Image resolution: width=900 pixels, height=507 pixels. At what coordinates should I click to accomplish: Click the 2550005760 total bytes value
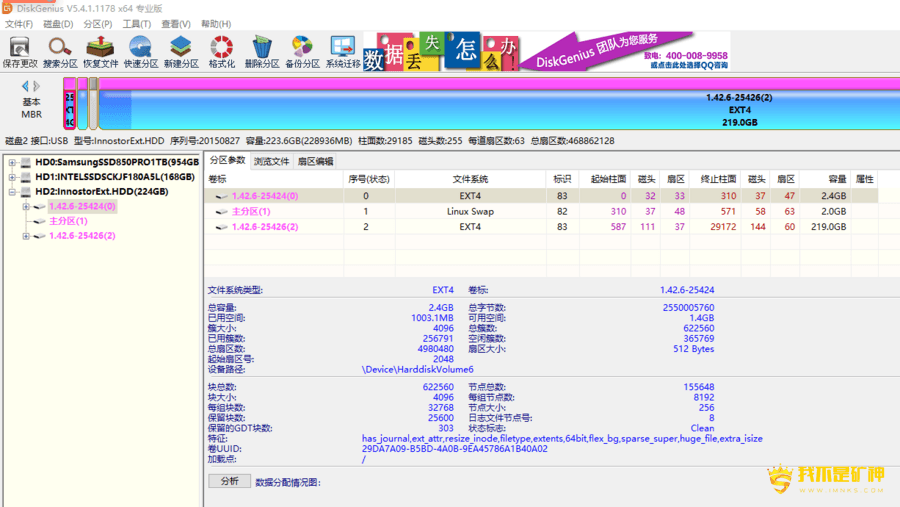[688, 308]
